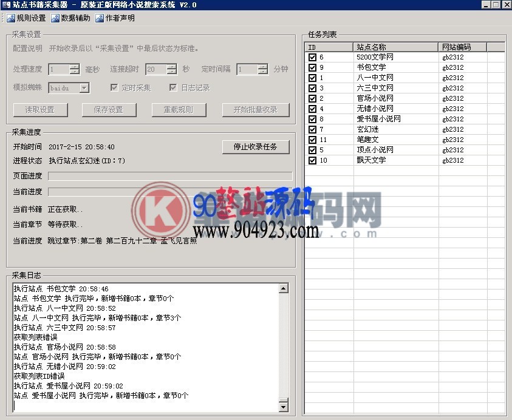Increase 处理速度 with the spinner up arrow
This screenshot has width=512, height=420.
[x=75, y=67]
